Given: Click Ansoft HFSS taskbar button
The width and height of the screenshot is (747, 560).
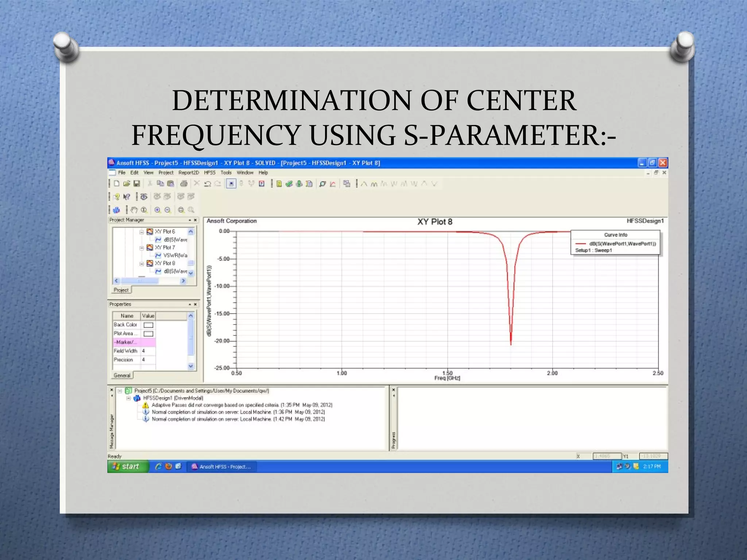Looking at the screenshot, I should [x=222, y=467].
